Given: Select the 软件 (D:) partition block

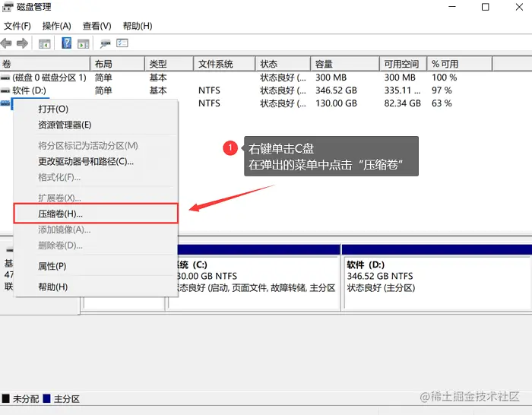Looking at the screenshot, I should (437, 277).
